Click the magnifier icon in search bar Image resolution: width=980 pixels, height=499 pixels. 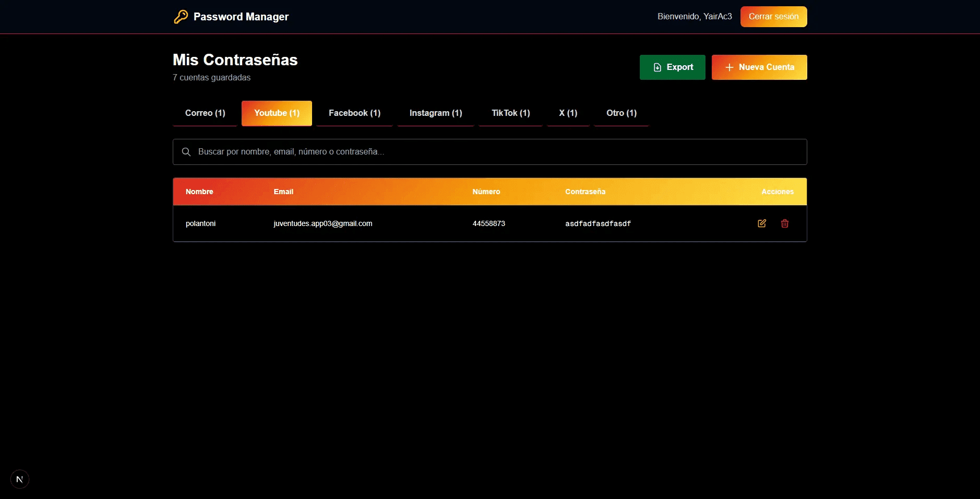[186, 152]
